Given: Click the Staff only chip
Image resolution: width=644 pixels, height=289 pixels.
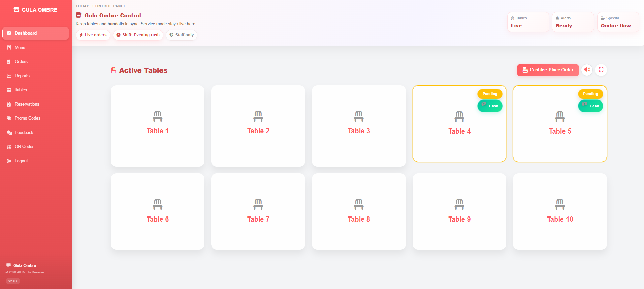Looking at the screenshot, I should tap(182, 35).
